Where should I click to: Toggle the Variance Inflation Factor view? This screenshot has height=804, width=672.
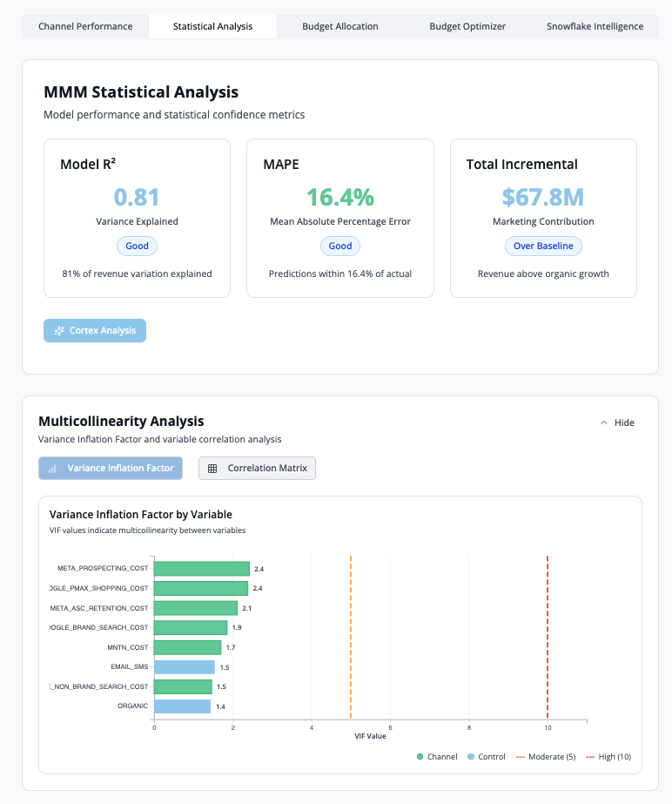[x=111, y=469]
